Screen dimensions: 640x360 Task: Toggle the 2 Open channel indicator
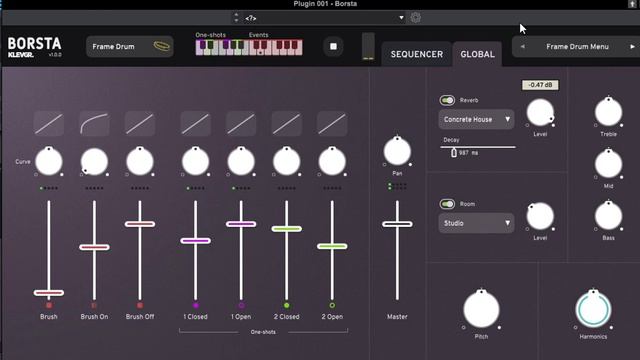pyautogui.click(x=332, y=305)
